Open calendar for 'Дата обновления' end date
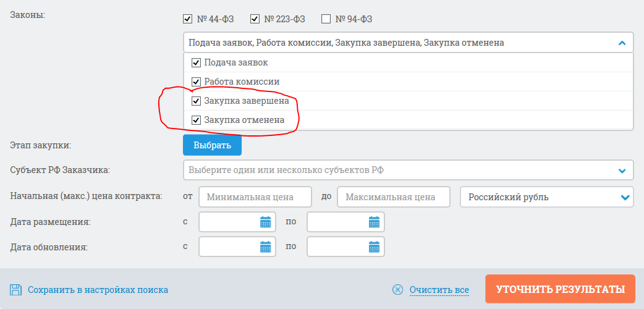Image resolution: width=644 pixels, height=309 pixels. pos(374,247)
